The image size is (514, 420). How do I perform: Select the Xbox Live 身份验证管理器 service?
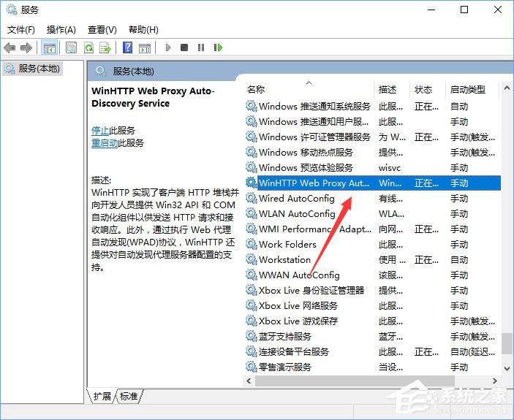tap(373, 291)
